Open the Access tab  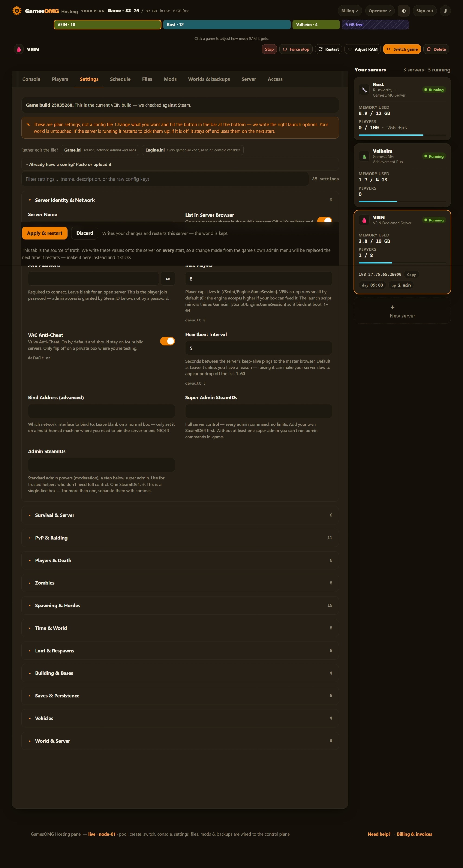(275, 79)
